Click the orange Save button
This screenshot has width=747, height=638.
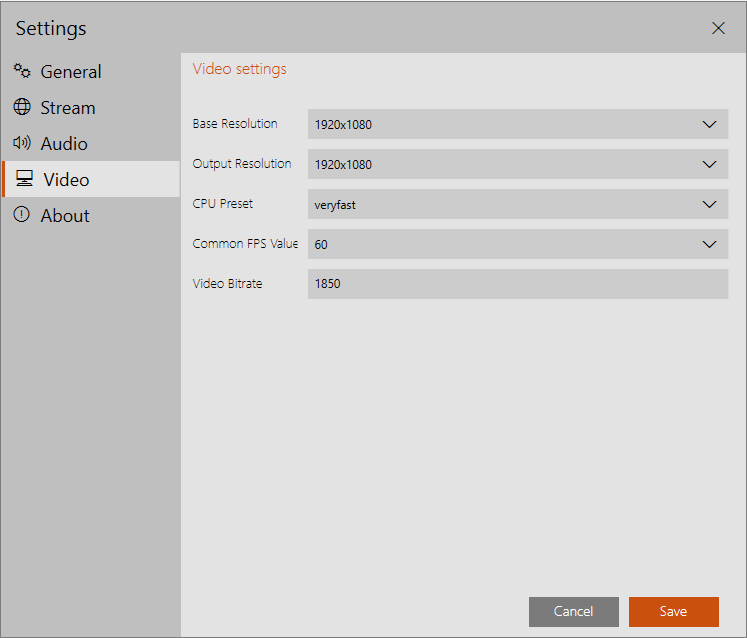coord(673,611)
